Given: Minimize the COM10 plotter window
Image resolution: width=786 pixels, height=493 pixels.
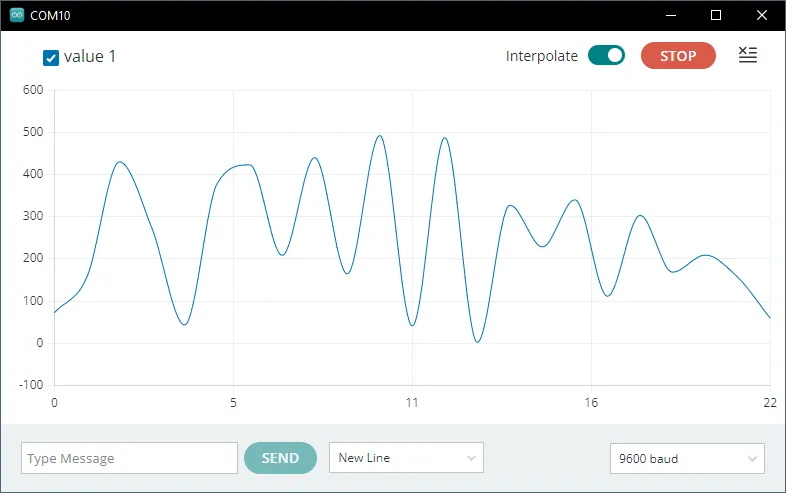Looking at the screenshot, I should [670, 15].
